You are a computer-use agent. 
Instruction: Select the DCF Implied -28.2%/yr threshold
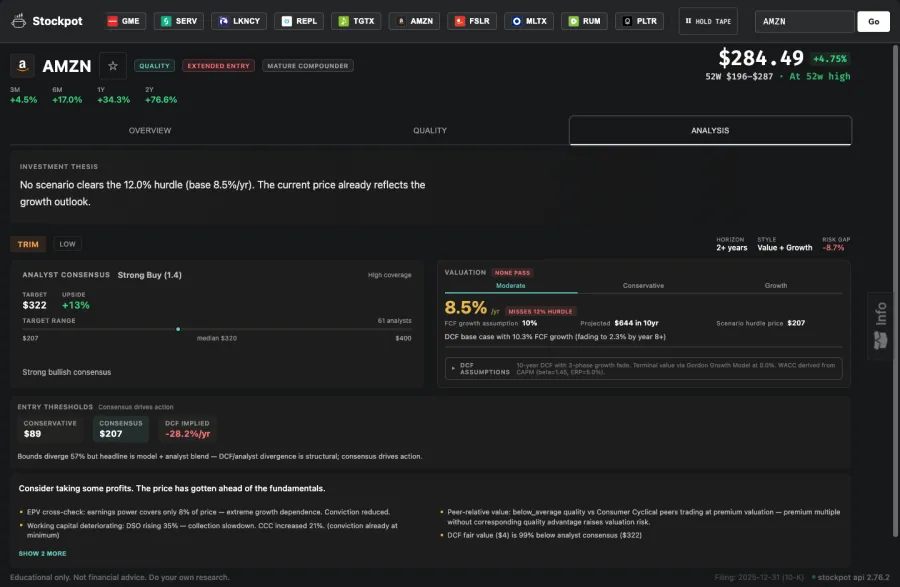pyautogui.click(x=187, y=429)
